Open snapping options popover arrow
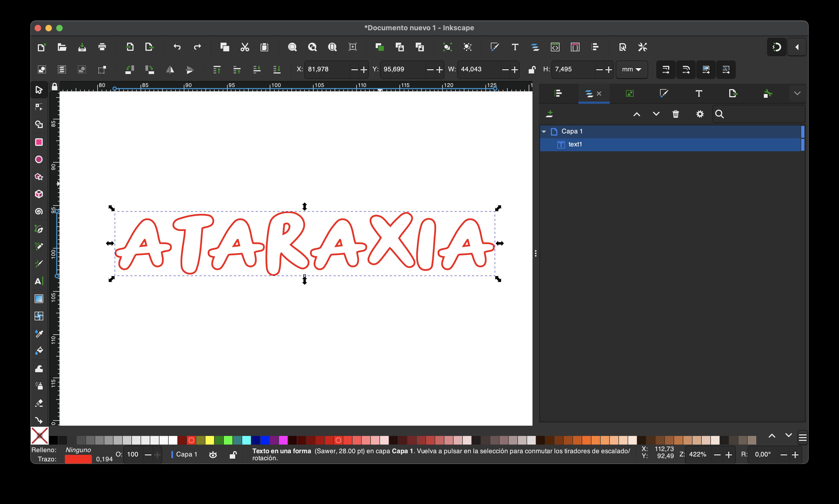The image size is (839, 504). (x=797, y=47)
